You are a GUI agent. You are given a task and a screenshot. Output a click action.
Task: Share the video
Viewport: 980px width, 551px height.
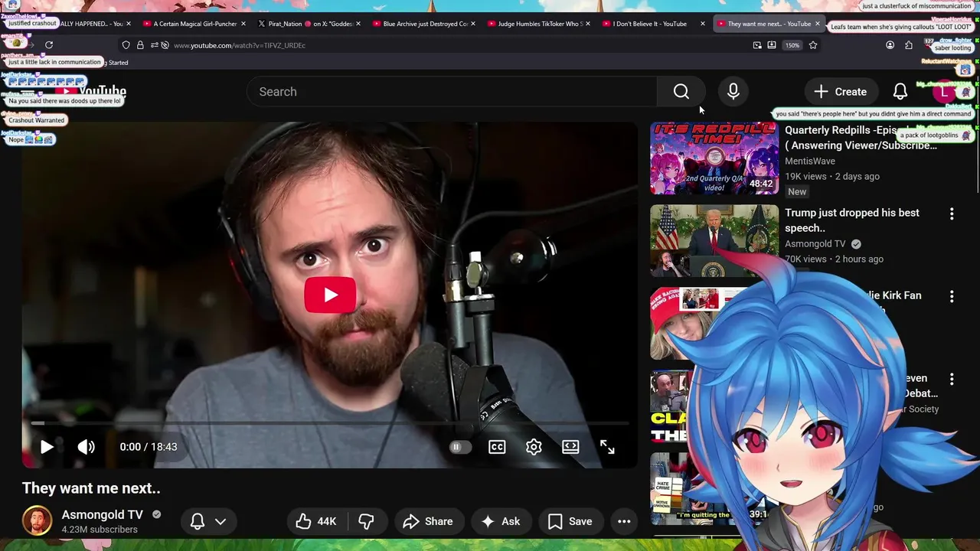428,522
